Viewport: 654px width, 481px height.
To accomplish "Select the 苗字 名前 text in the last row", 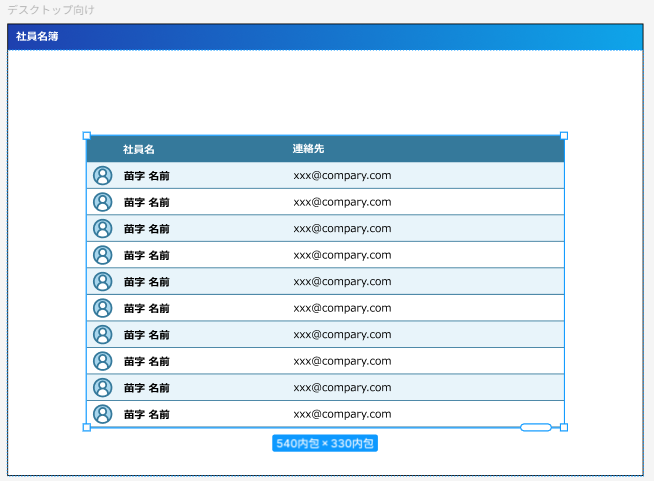I will (x=146, y=415).
